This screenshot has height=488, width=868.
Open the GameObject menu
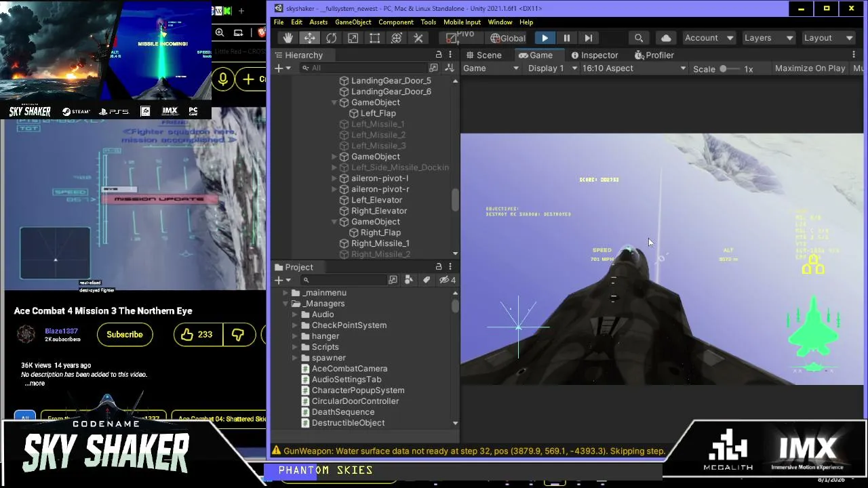(353, 22)
